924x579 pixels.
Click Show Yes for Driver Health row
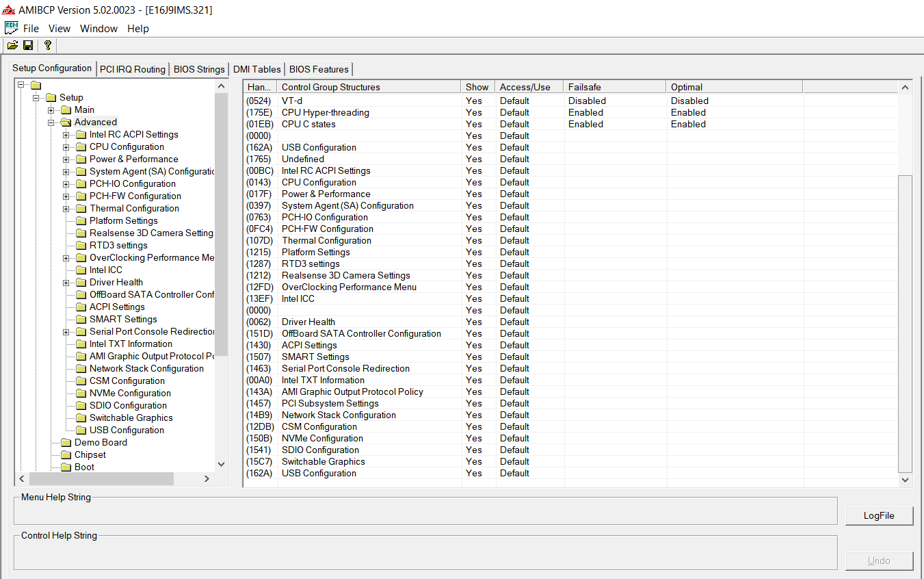(473, 322)
